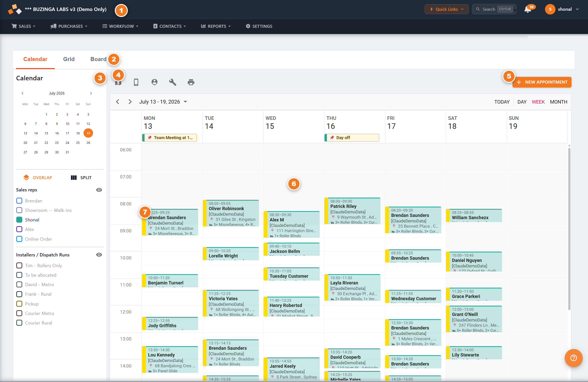Select July 19 in mini calendar

[88, 133]
